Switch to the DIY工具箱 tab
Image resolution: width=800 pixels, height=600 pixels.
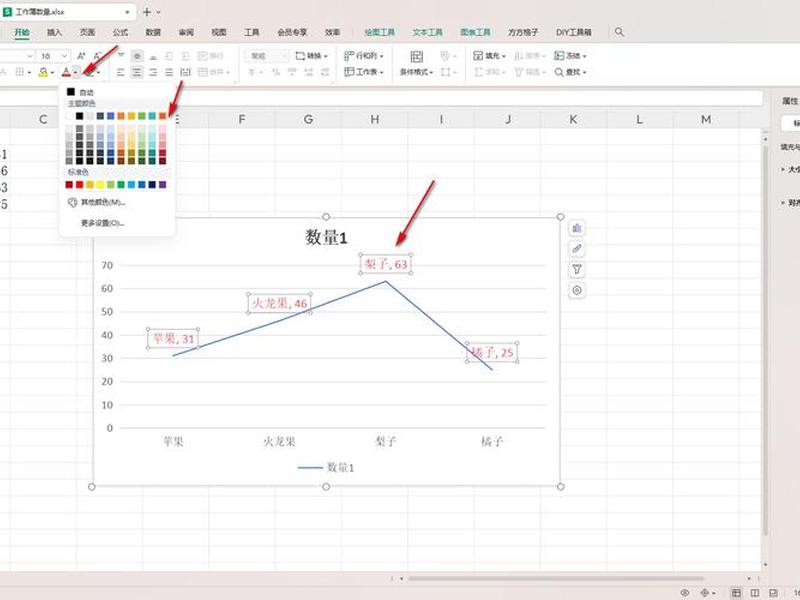[573, 32]
